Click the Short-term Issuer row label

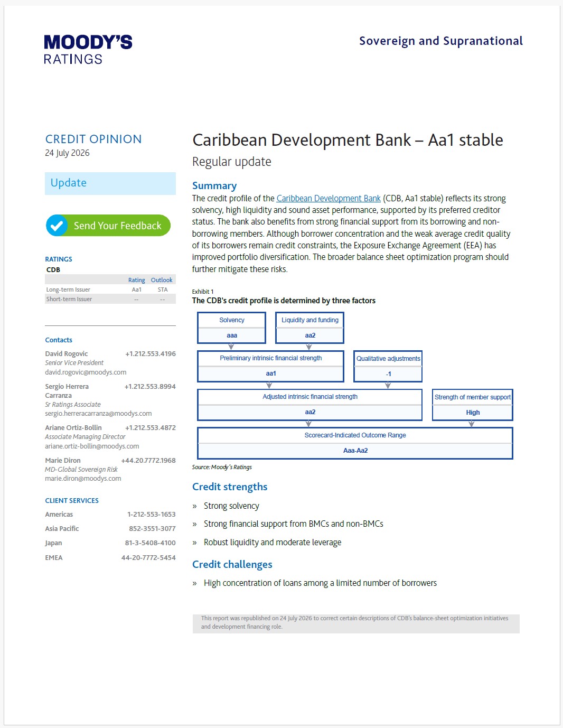click(x=69, y=299)
